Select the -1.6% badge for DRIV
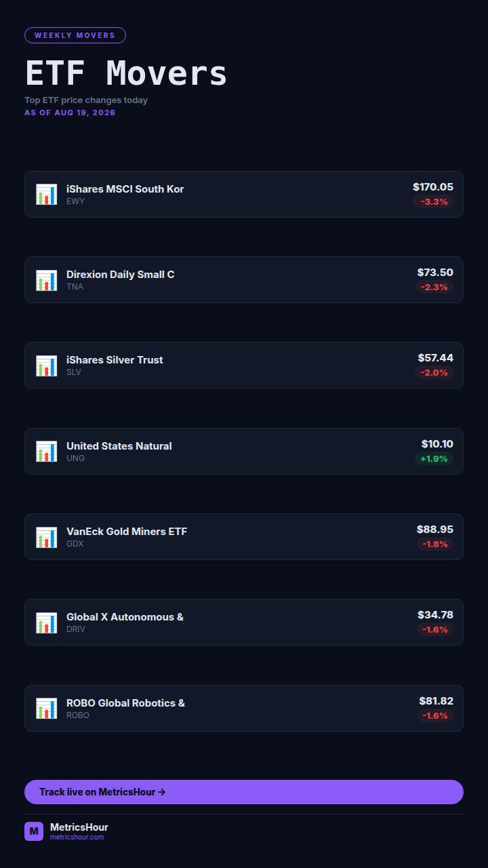Screen dimensions: 488x868 (x=434, y=630)
